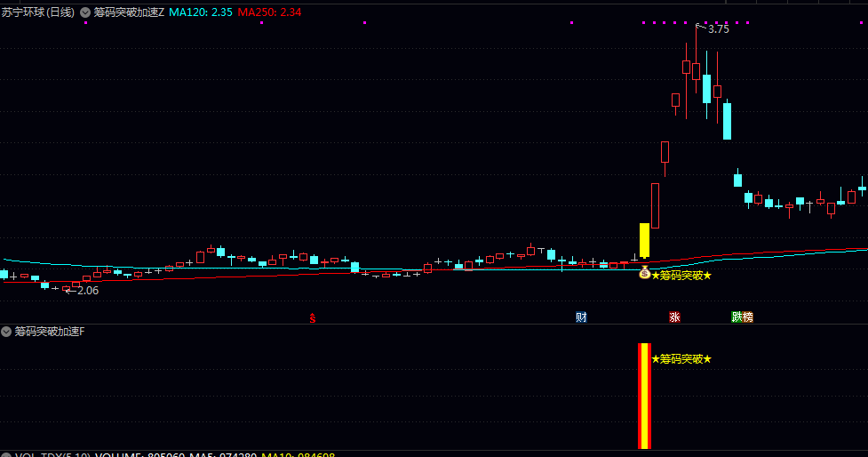Open the VOL-TDX indicator dropdown arrow
This screenshot has height=457, width=868.
6,455
